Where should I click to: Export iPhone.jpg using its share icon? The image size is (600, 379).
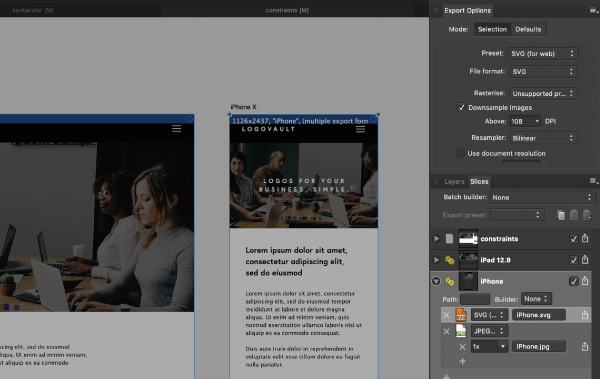point(585,346)
